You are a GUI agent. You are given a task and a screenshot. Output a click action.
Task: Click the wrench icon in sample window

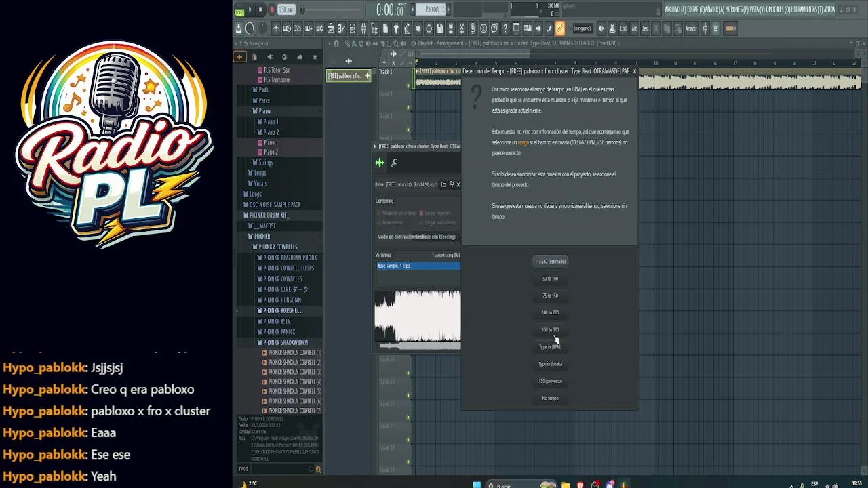point(394,163)
